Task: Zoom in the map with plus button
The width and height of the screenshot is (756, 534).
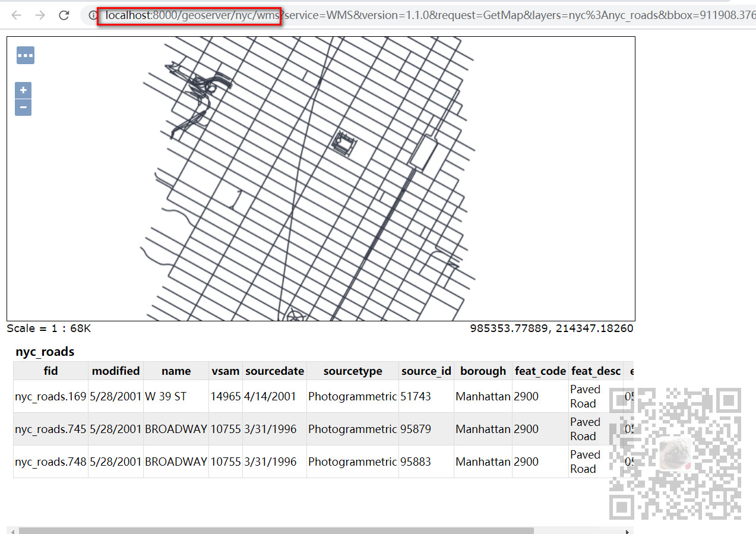Action: point(23,90)
